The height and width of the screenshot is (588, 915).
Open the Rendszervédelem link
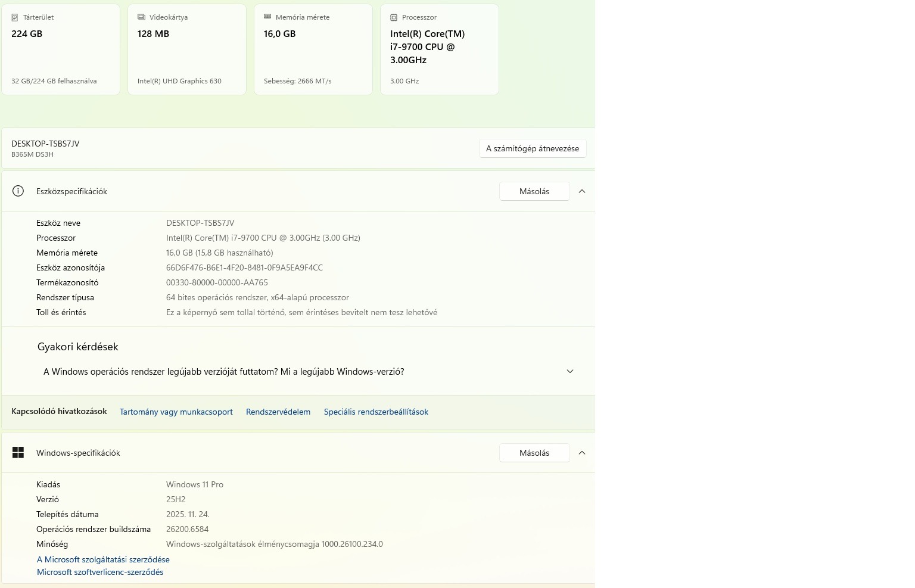pos(278,412)
